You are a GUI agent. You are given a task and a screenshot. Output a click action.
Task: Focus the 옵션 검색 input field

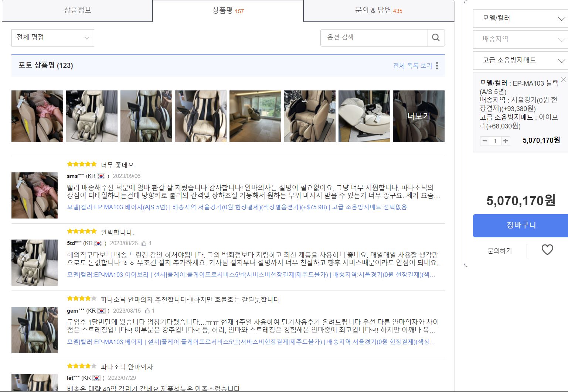click(374, 38)
